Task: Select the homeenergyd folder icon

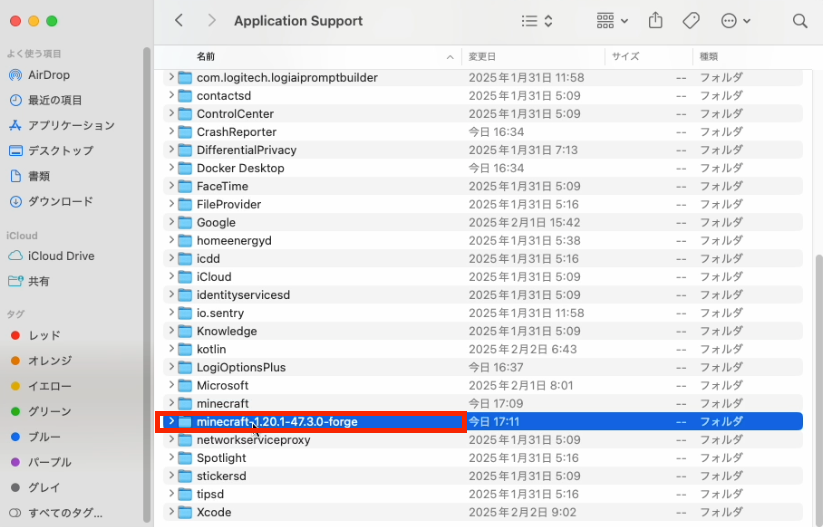Action: [185, 240]
